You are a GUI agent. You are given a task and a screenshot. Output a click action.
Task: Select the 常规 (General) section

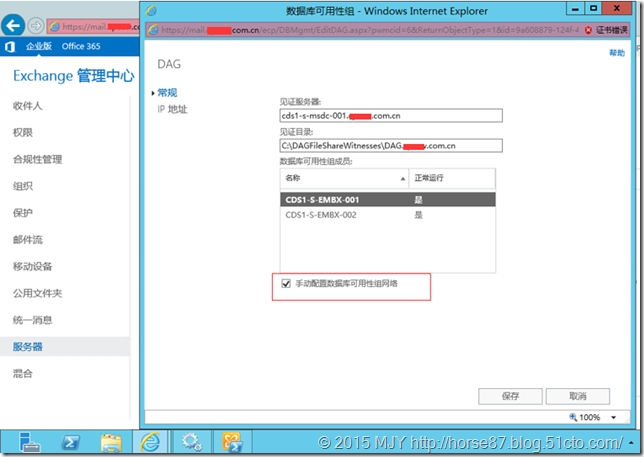click(167, 93)
